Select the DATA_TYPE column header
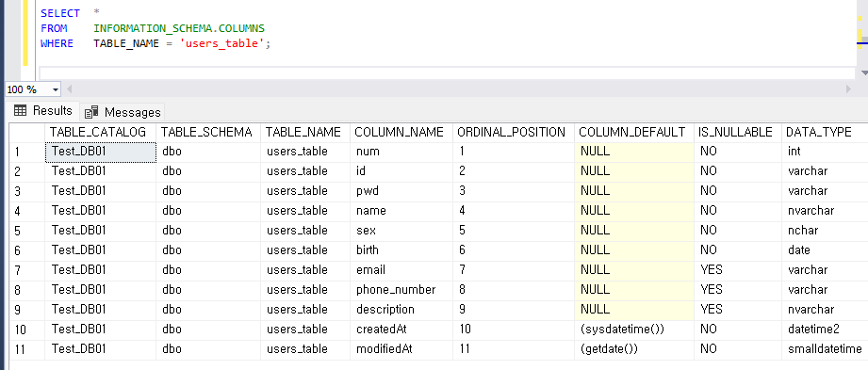Screen dimensions: 868x370 tap(825, 132)
